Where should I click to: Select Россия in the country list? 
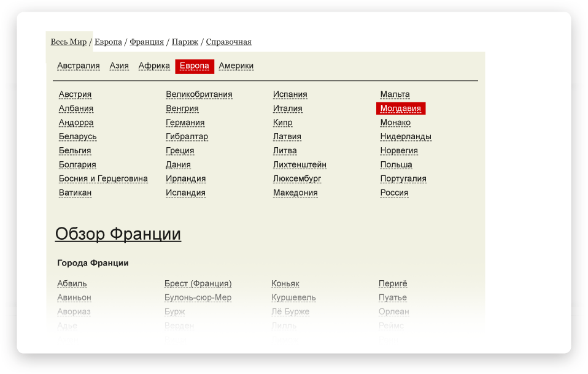394,193
